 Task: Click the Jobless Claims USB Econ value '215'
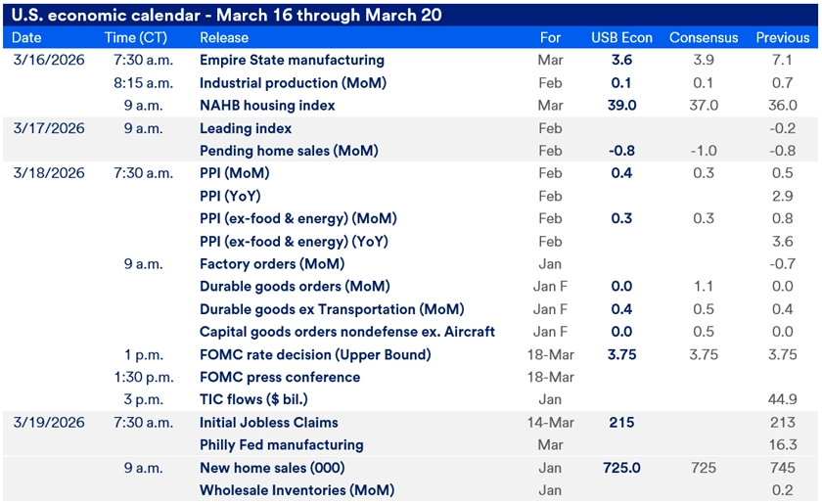tap(621, 423)
